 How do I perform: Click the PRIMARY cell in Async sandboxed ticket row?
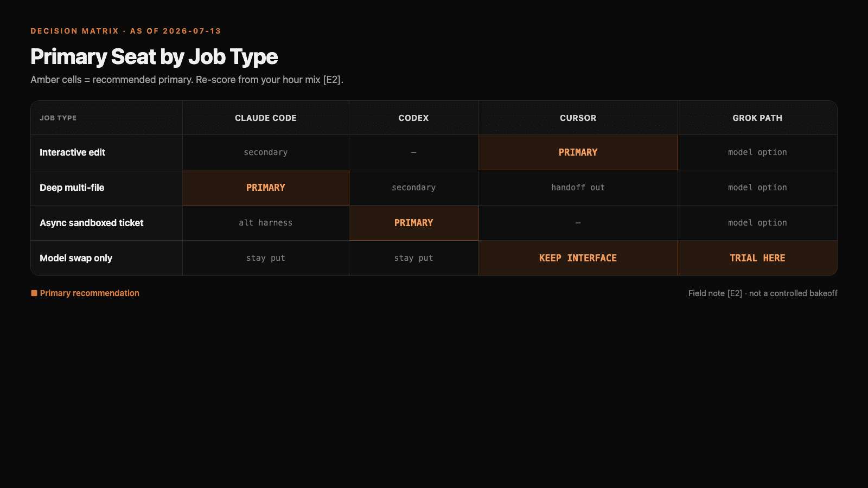coord(413,223)
